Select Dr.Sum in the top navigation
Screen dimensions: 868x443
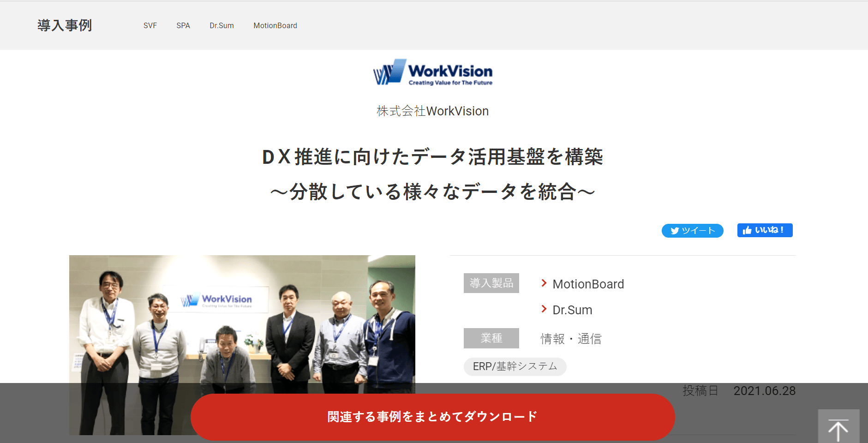tap(221, 26)
